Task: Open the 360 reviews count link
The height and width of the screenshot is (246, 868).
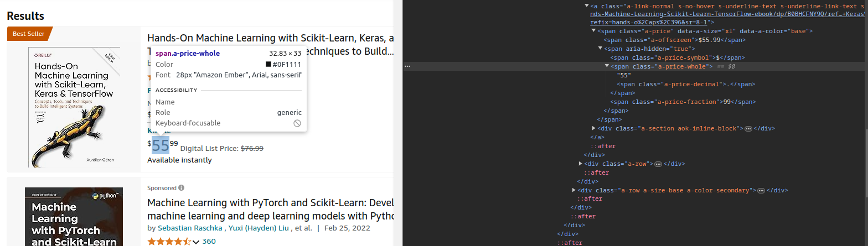Action: click(x=209, y=242)
